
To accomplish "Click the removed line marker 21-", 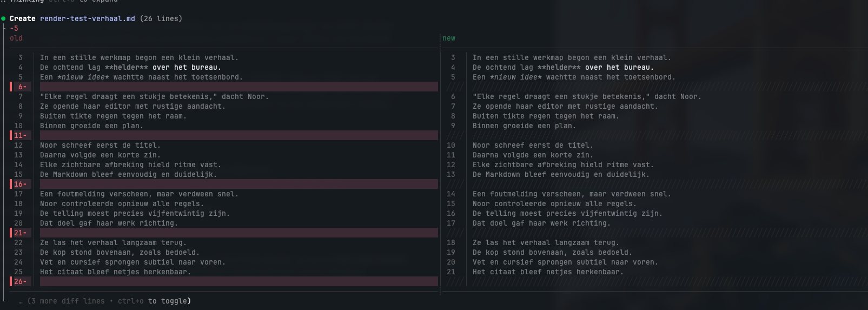I will point(20,233).
